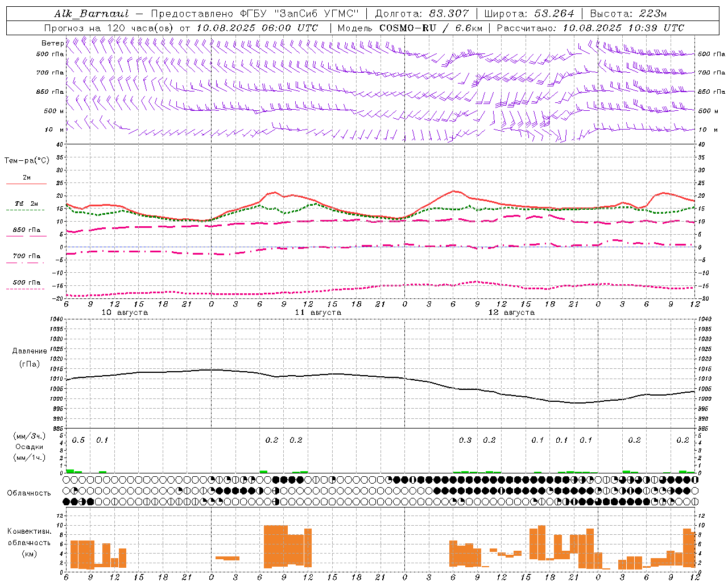Viewport: 728px width, 582px height.
Task: Click the 0.3 precipitation value
Action: (x=465, y=440)
